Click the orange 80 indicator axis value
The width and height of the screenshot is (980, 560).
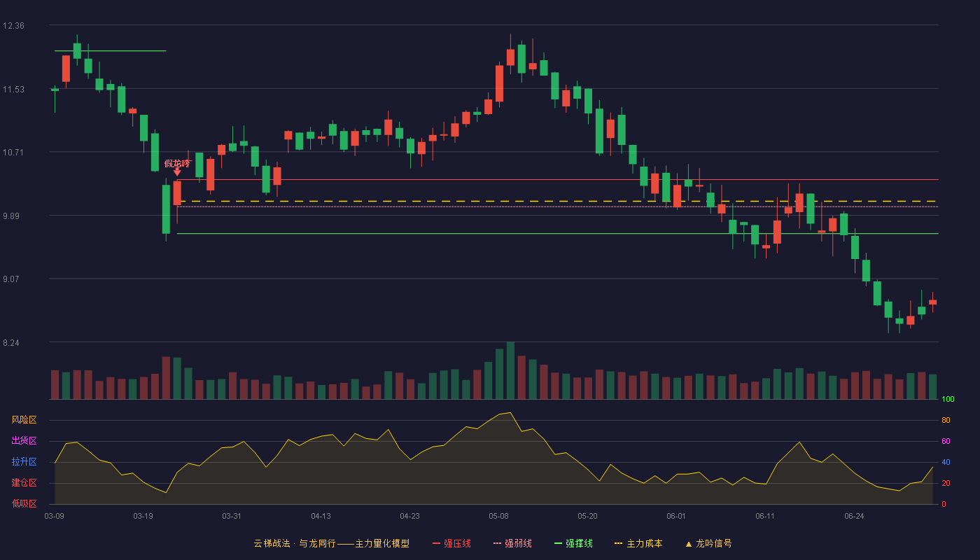(946, 420)
